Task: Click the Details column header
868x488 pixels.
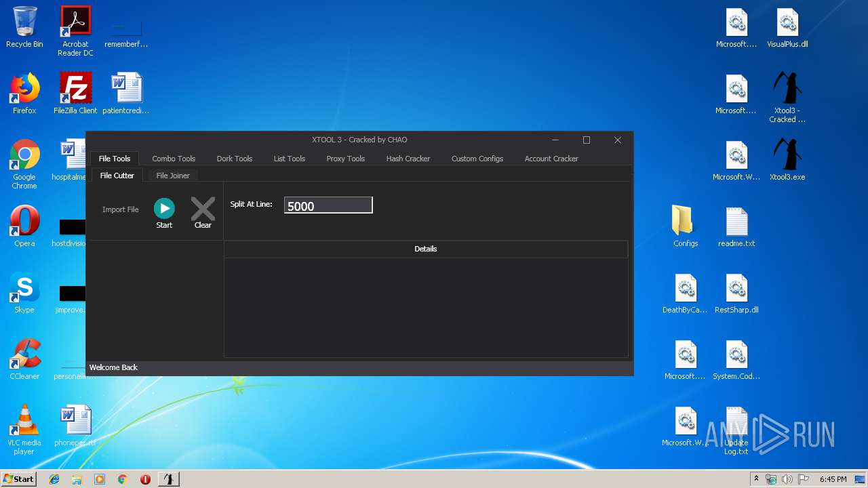Action: click(x=426, y=249)
